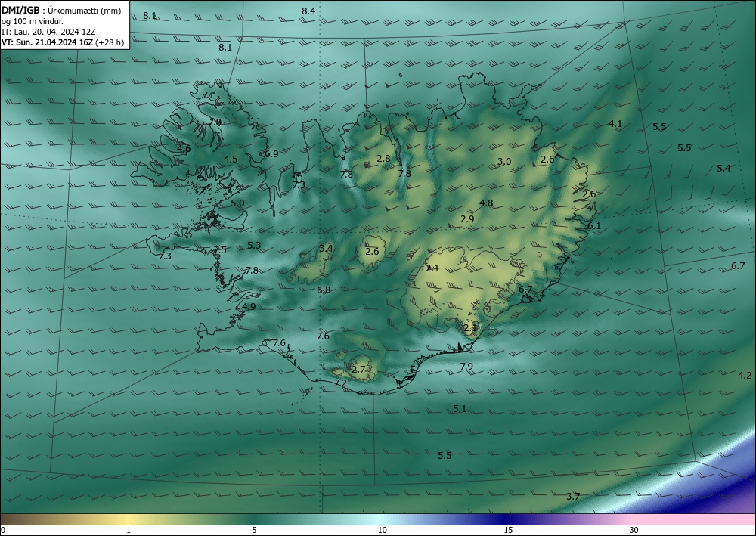Click the 'DMI/IGB : Úrkomumætti (mm)' title line
Viewport: 756px width, 536px height.
(x=62, y=11)
